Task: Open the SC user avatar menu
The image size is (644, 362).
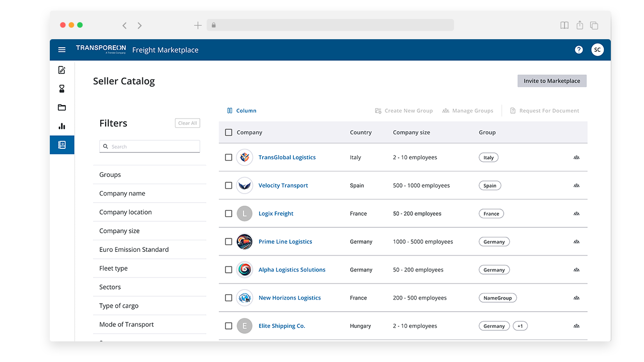Action: 597,50
